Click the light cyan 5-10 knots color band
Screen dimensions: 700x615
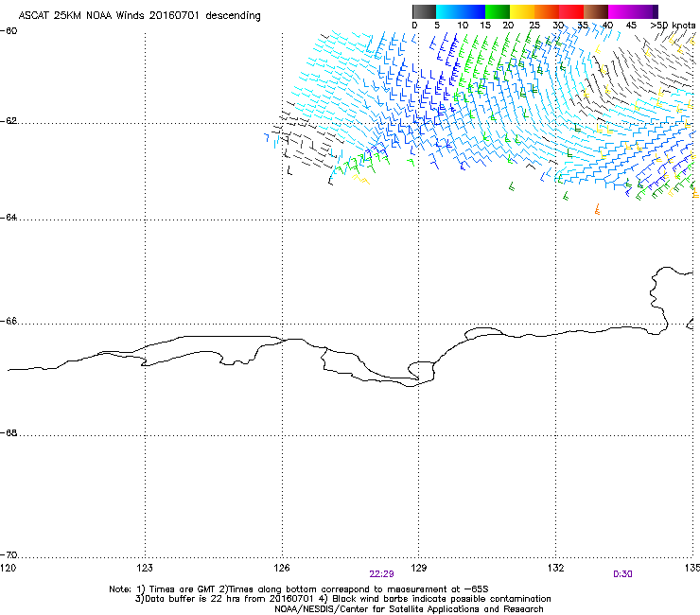click(x=448, y=11)
